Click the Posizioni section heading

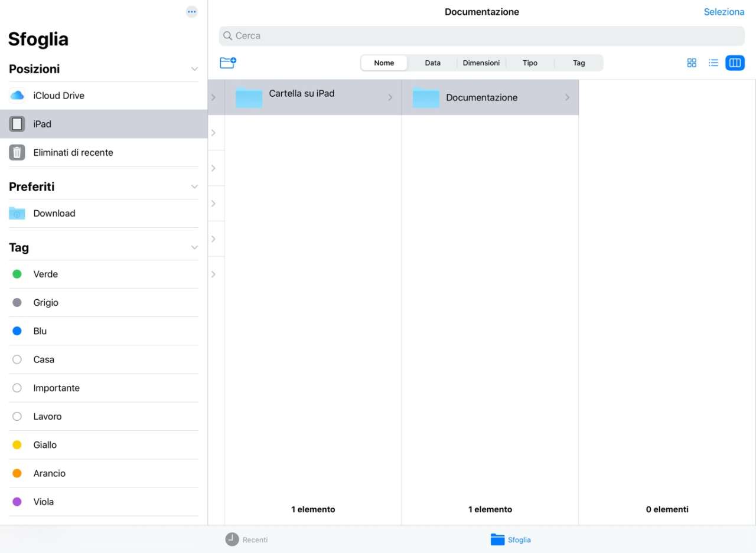coord(34,69)
